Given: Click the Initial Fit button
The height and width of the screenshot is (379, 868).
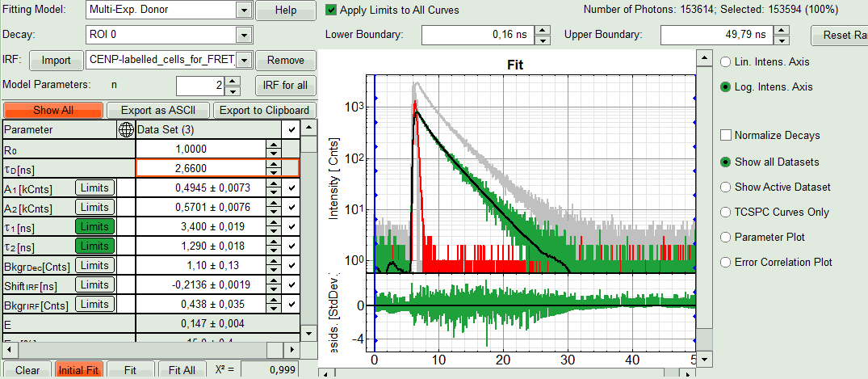Looking at the screenshot, I should pyautogui.click(x=78, y=370).
